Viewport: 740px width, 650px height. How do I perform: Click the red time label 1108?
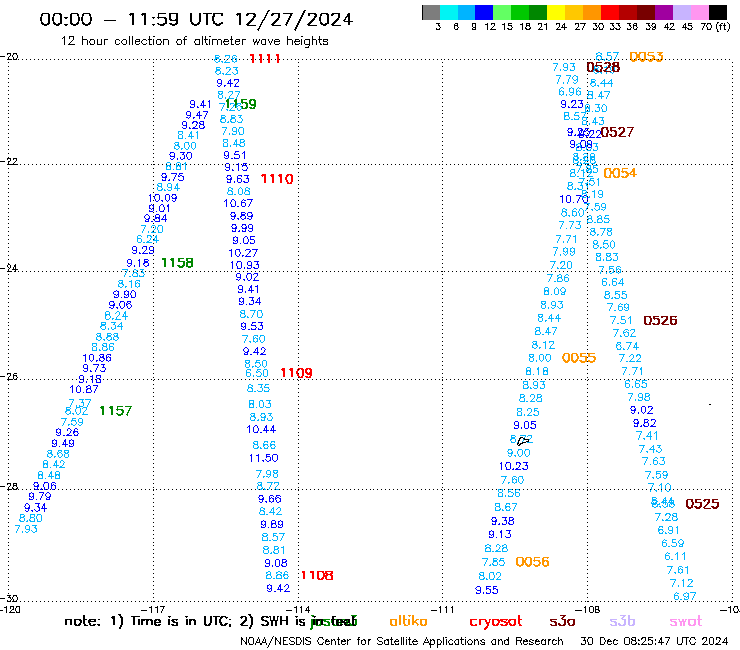pyautogui.click(x=317, y=575)
